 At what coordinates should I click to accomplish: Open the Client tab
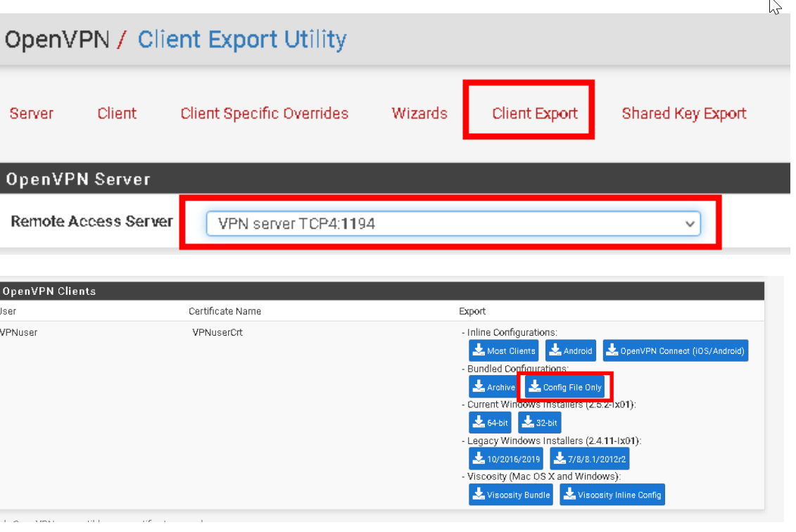click(117, 113)
